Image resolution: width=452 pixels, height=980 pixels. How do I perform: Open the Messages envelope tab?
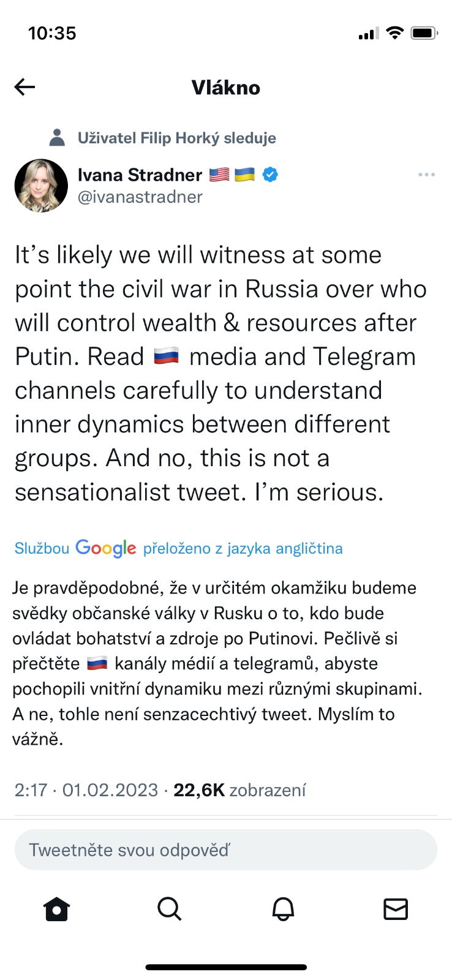pyautogui.click(x=396, y=909)
